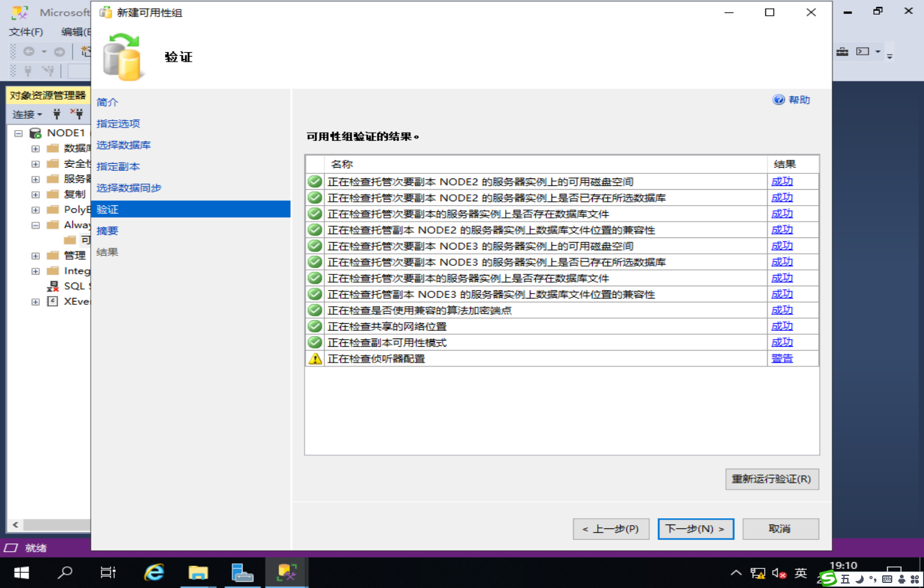
Task: Click the NODE1 server icon in Object Explorer
Action: point(36,133)
